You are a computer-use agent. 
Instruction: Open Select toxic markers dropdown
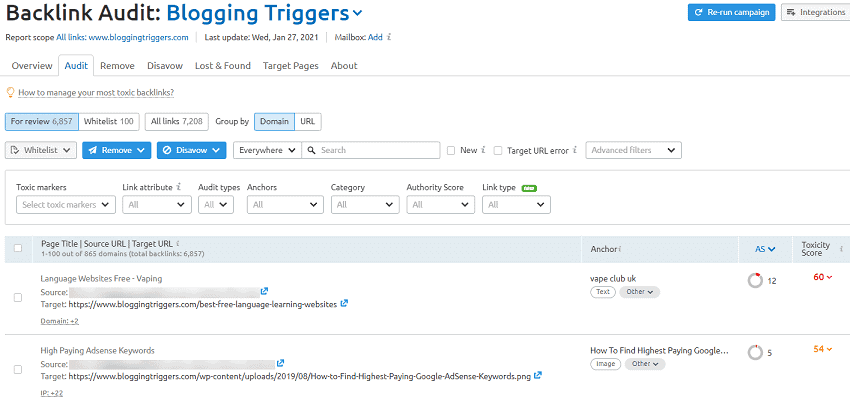click(66, 205)
